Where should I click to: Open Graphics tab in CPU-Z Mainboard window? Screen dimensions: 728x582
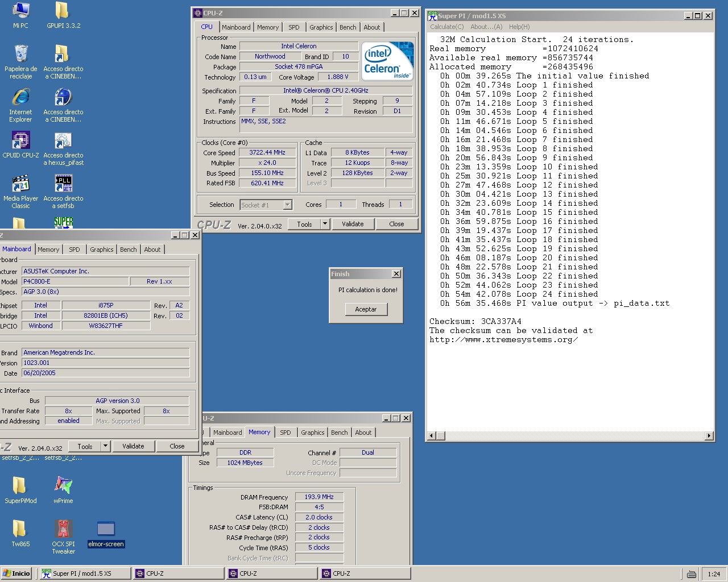click(x=102, y=250)
